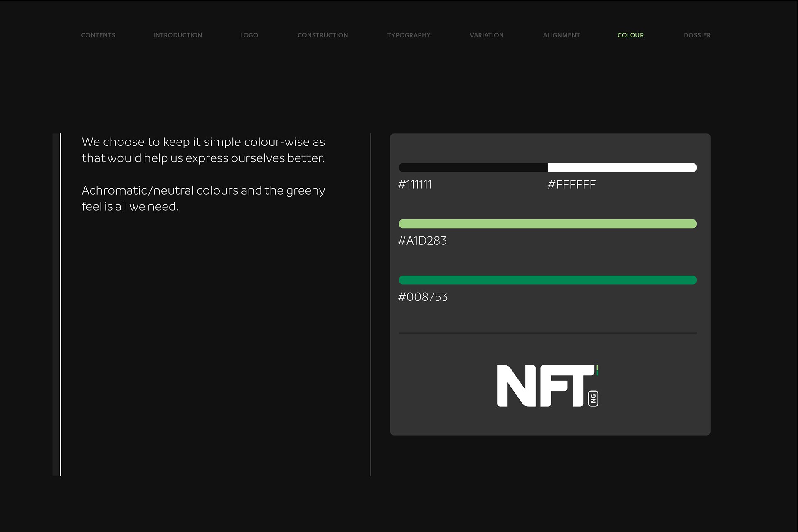Select the dark green #008753 swatch
Image resolution: width=798 pixels, height=532 pixels.
point(547,280)
